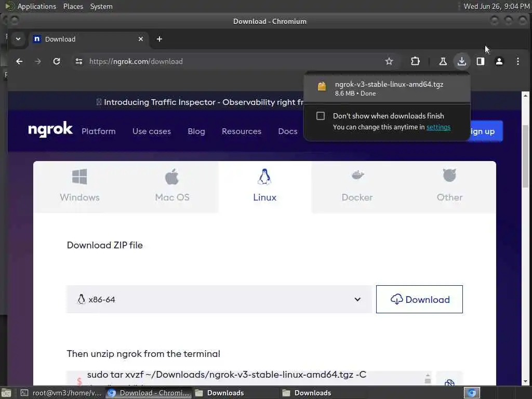Open the System menu
The height and width of the screenshot is (399, 532).
101,6
